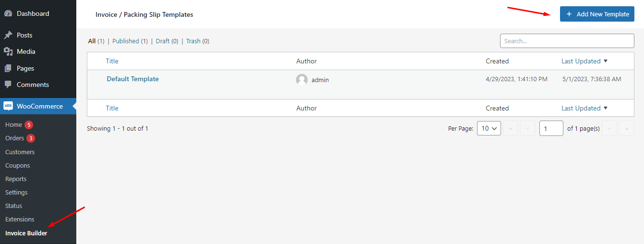Click the WooCommerce logo icon
Image resolution: width=644 pixels, height=244 pixels.
[x=8, y=106]
